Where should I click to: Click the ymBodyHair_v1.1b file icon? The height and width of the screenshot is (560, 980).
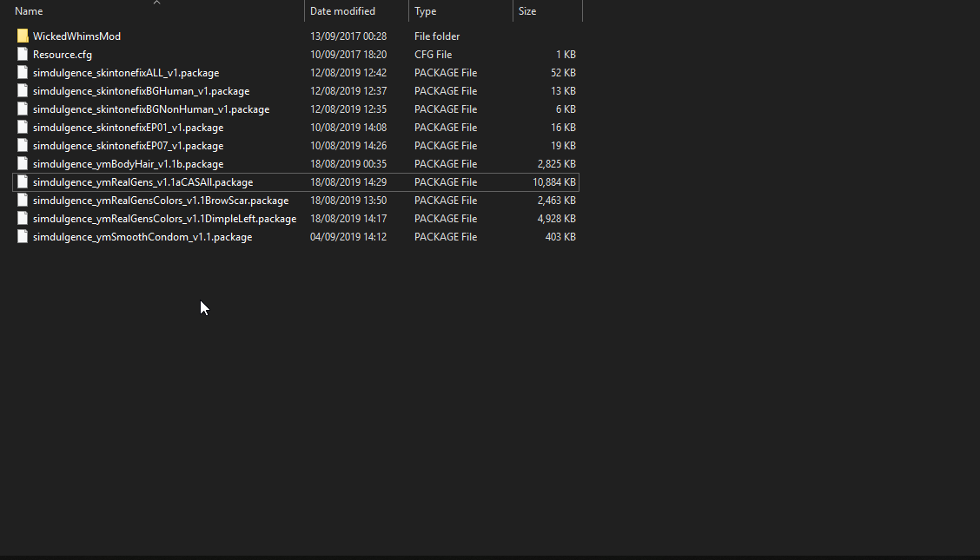pos(23,163)
